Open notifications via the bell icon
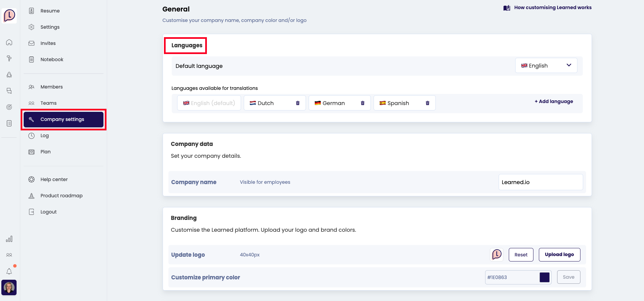644x301 pixels. point(9,271)
